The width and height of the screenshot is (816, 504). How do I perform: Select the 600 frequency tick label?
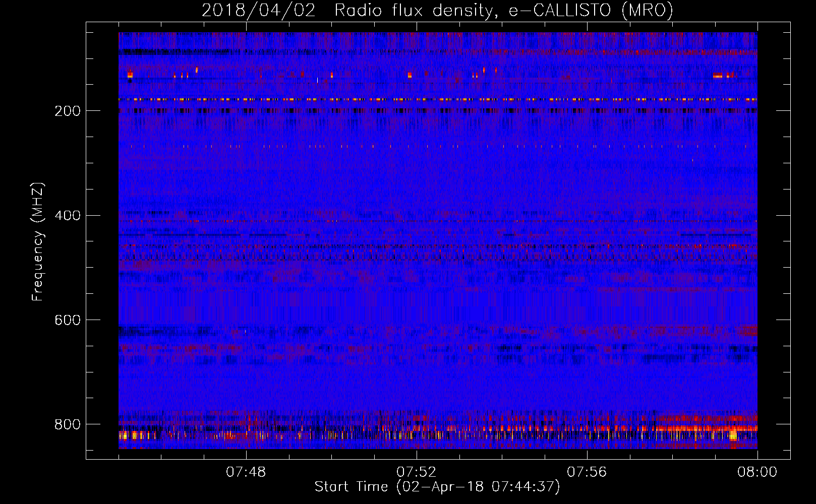click(x=68, y=321)
